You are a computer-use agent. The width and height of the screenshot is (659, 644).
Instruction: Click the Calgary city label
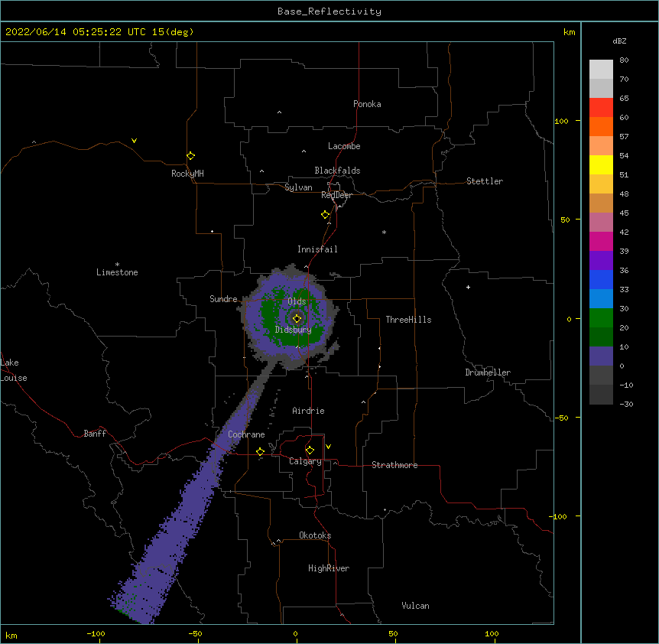tap(305, 461)
